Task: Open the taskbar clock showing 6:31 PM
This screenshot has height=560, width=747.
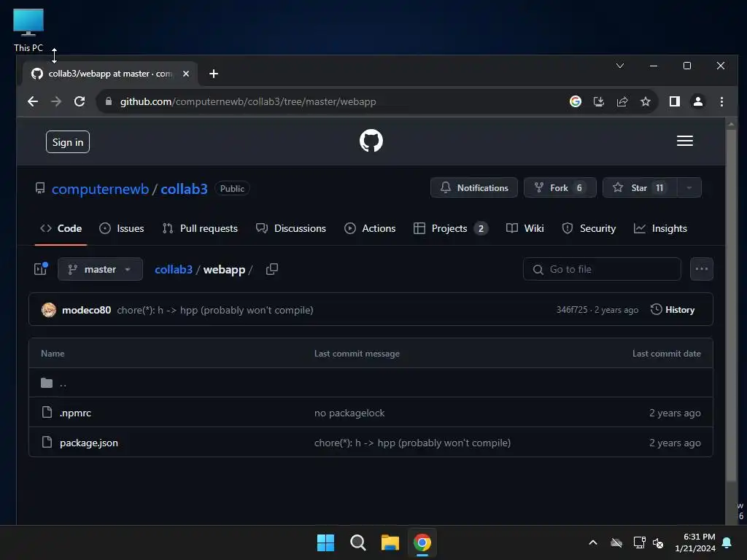Action: click(x=695, y=542)
